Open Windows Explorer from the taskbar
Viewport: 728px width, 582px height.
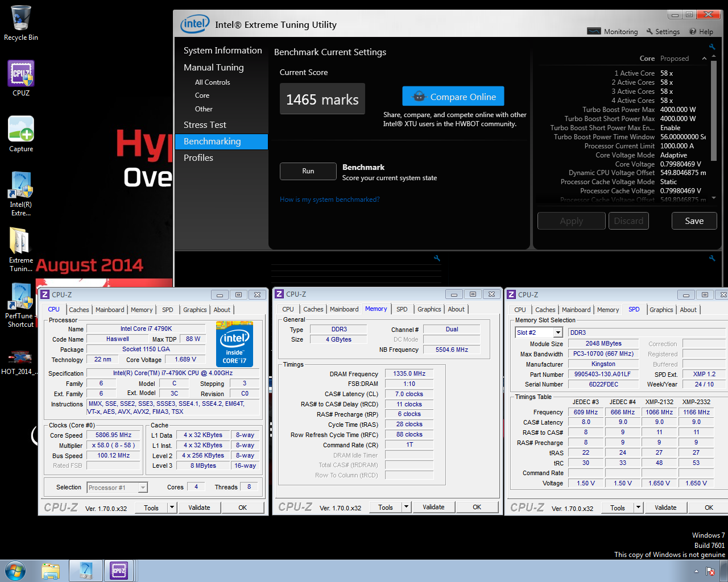[51, 571]
